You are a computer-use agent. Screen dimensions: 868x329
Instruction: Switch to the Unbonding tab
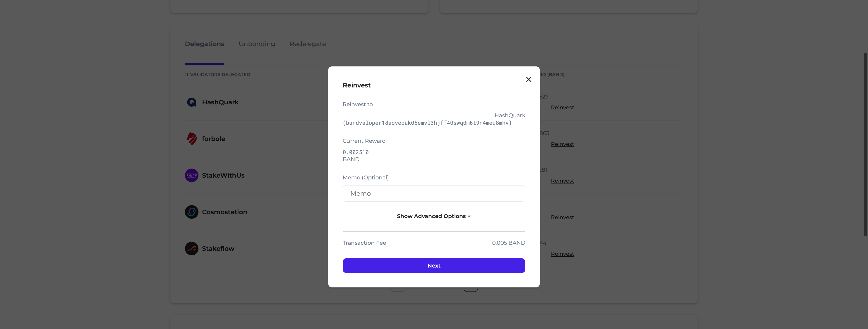(x=257, y=44)
